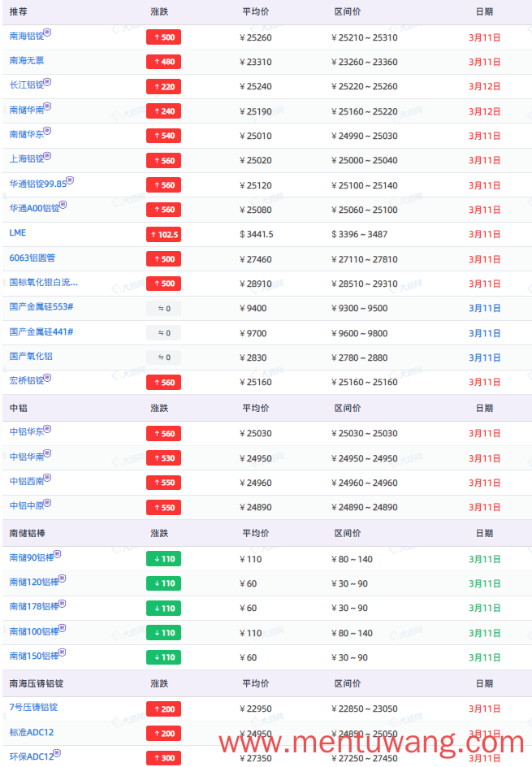Screen dimensions: 532x767
Task: Click the red ↑240 change badge
Action: (x=164, y=111)
